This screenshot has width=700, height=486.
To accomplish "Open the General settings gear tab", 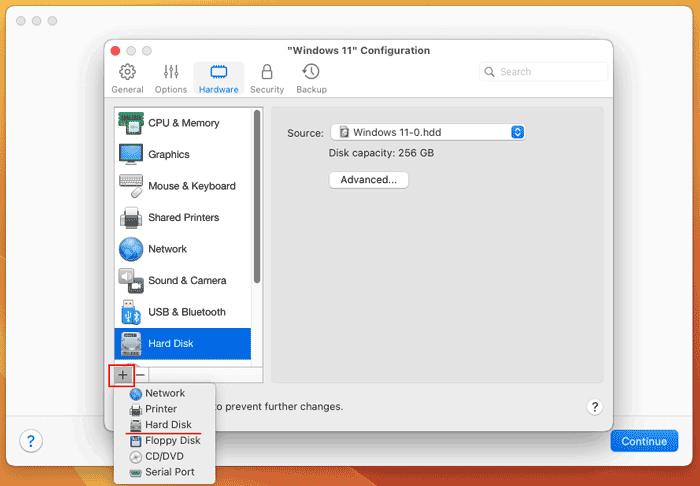I will click(127, 79).
